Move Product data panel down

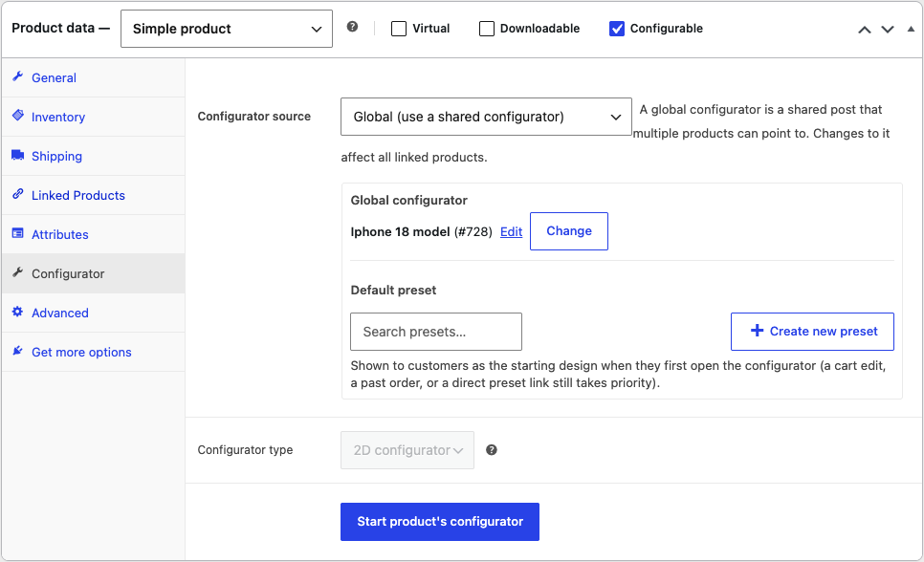(x=888, y=30)
